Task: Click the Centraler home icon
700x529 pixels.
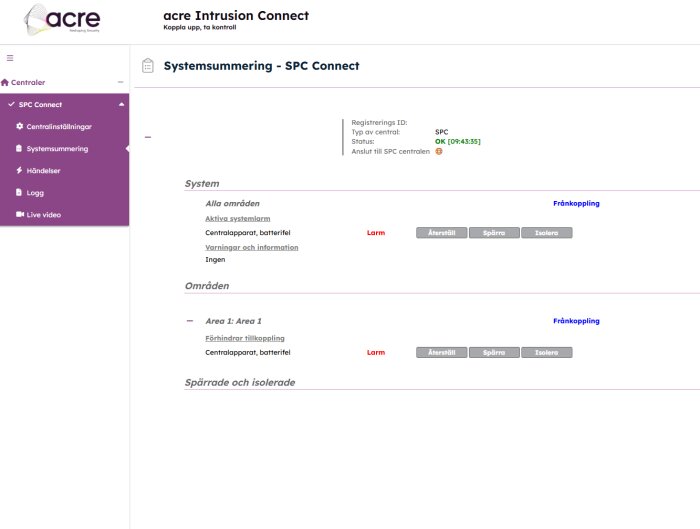Action: [x=5, y=82]
